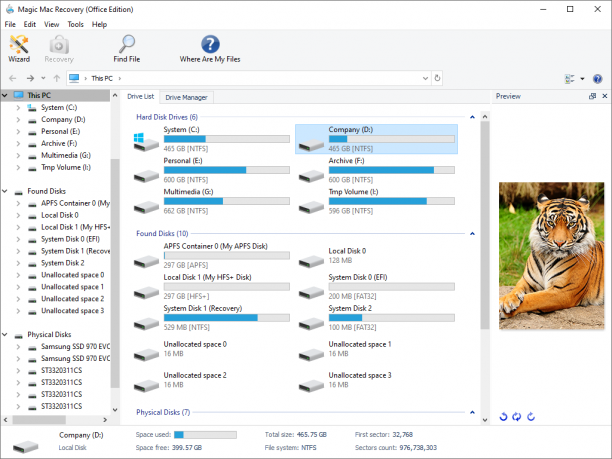
Task: Open the address bar dropdown
Action: [425, 78]
